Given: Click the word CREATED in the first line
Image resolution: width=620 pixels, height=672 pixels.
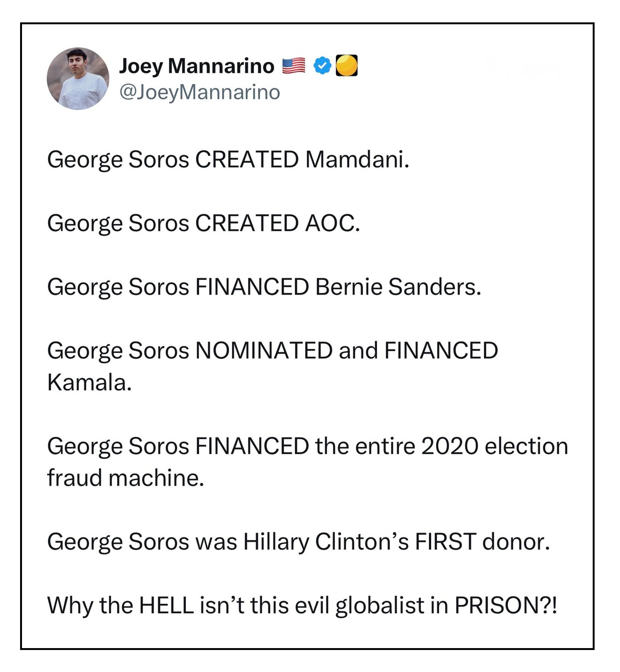Looking at the screenshot, I should [247, 159].
